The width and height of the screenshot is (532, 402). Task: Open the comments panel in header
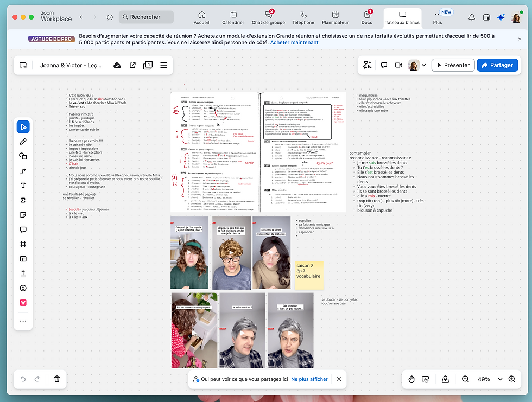(x=384, y=65)
